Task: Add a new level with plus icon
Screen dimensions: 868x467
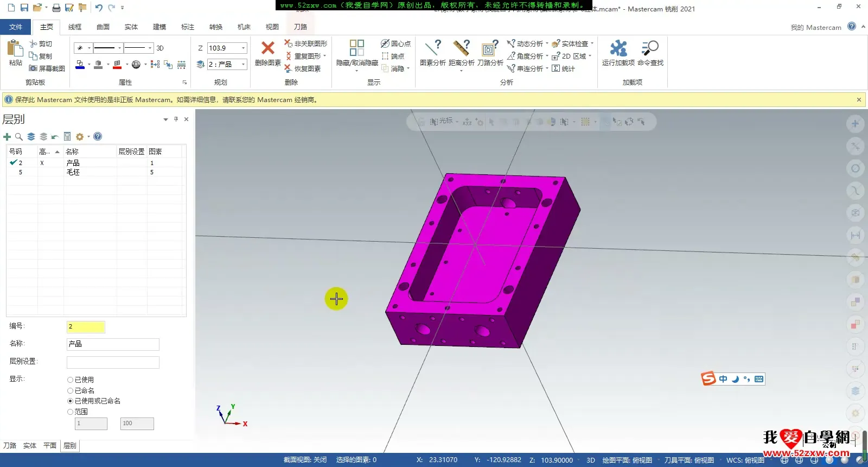Action: tap(7, 137)
